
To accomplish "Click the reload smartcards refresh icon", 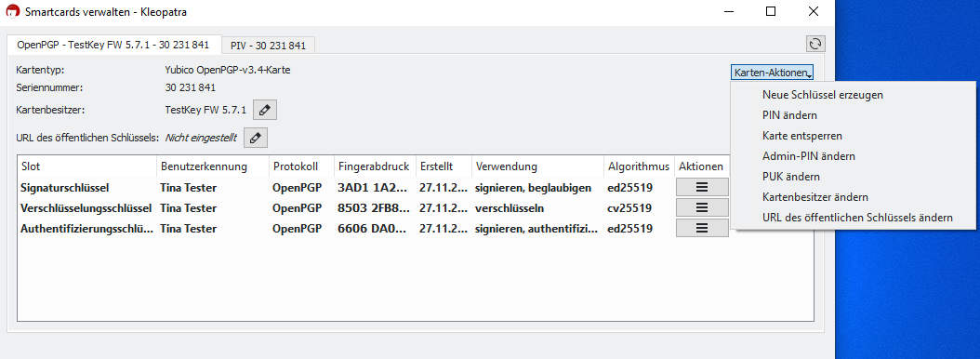I will coord(815,44).
